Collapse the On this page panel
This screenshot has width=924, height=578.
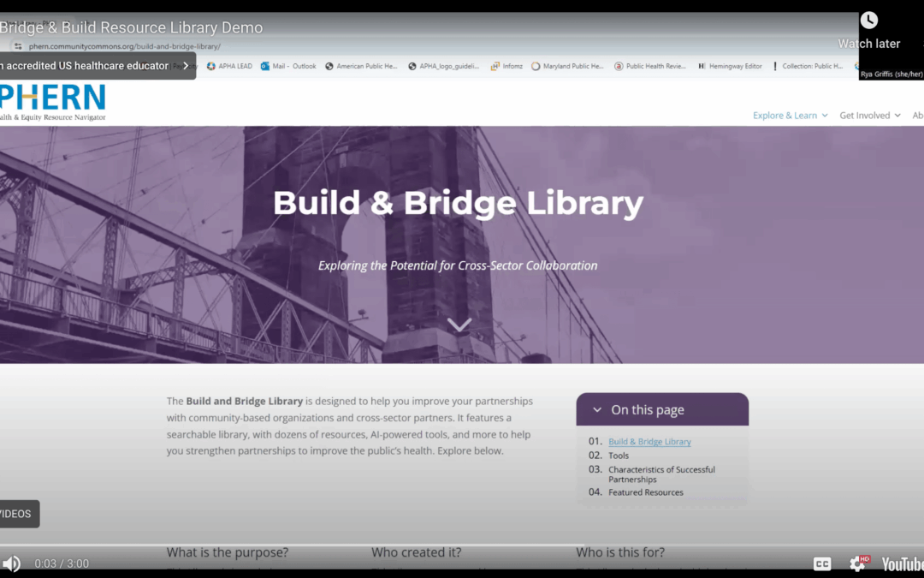click(x=596, y=409)
